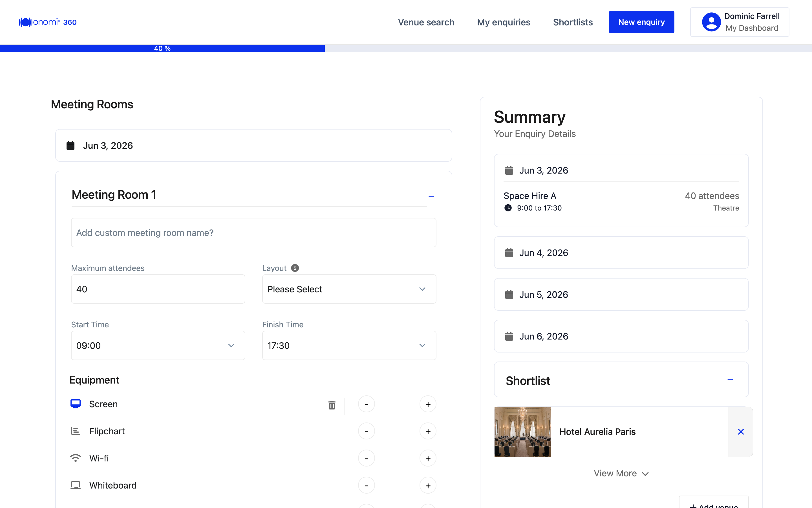
Task: Focus the custom meeting room name field
Action: tap(254, 233)
